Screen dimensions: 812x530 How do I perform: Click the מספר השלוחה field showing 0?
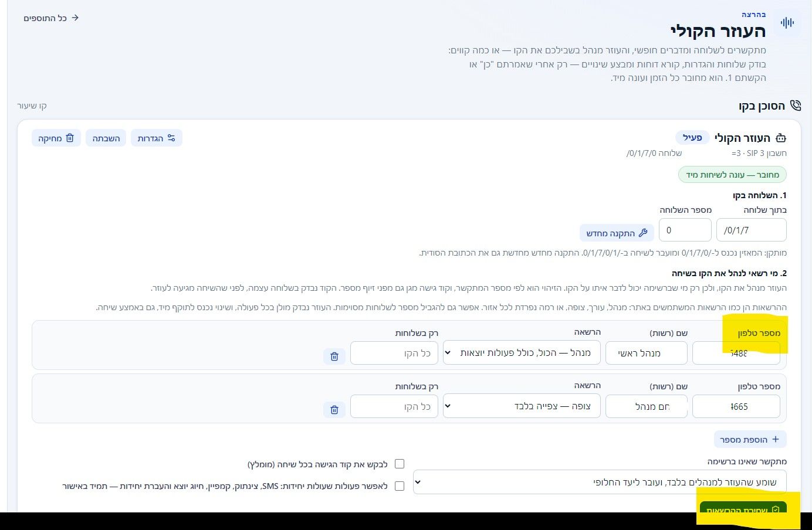coord(685,230)
